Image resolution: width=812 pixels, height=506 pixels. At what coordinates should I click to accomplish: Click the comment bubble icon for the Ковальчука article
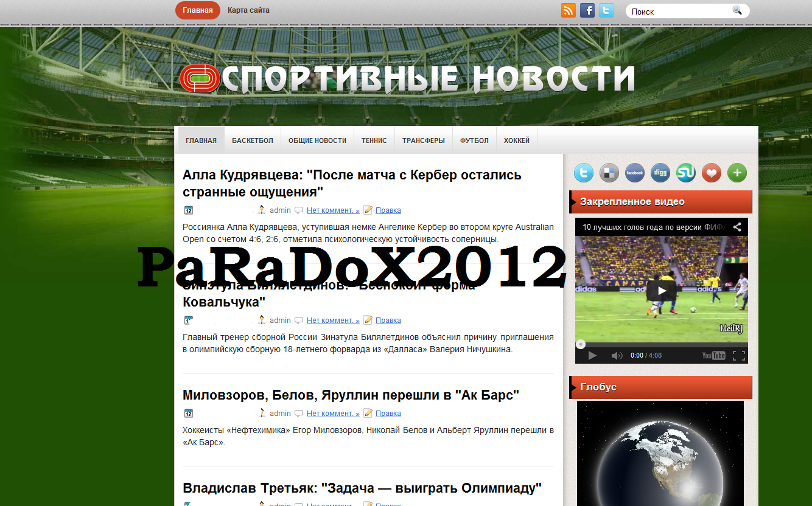(299, 321)
